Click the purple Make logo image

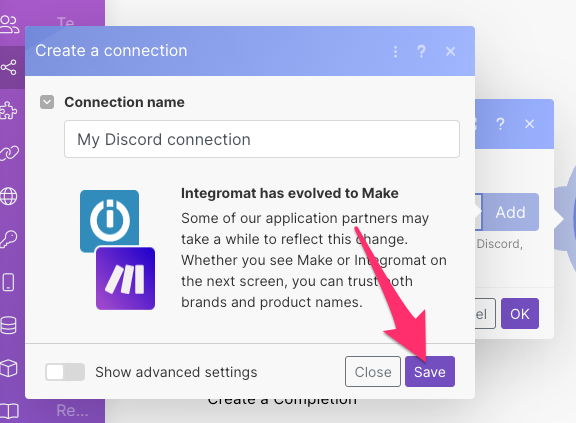(125, 278)
